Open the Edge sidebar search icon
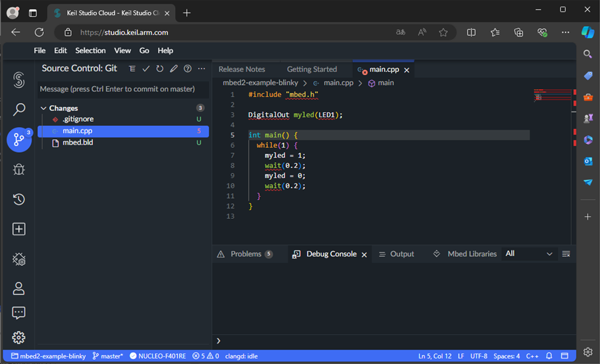600x364 pixels. tap(588, 55)
